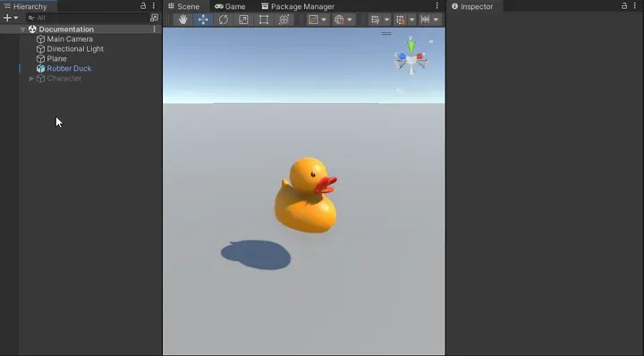Expand the Character object in Hierarchy
Viewport: 644px width, 356px height.
point(31,79)
